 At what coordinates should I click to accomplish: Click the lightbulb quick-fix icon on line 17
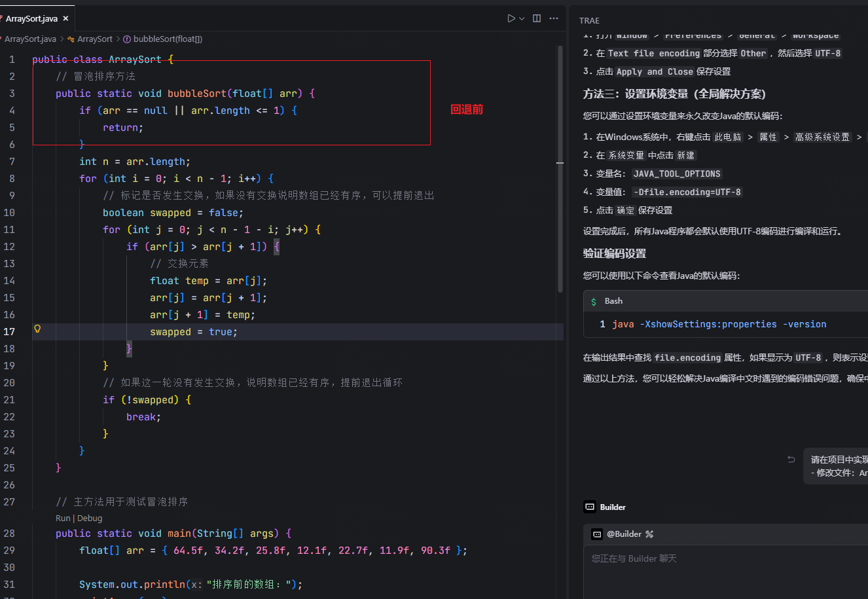[x=37, y=329]
